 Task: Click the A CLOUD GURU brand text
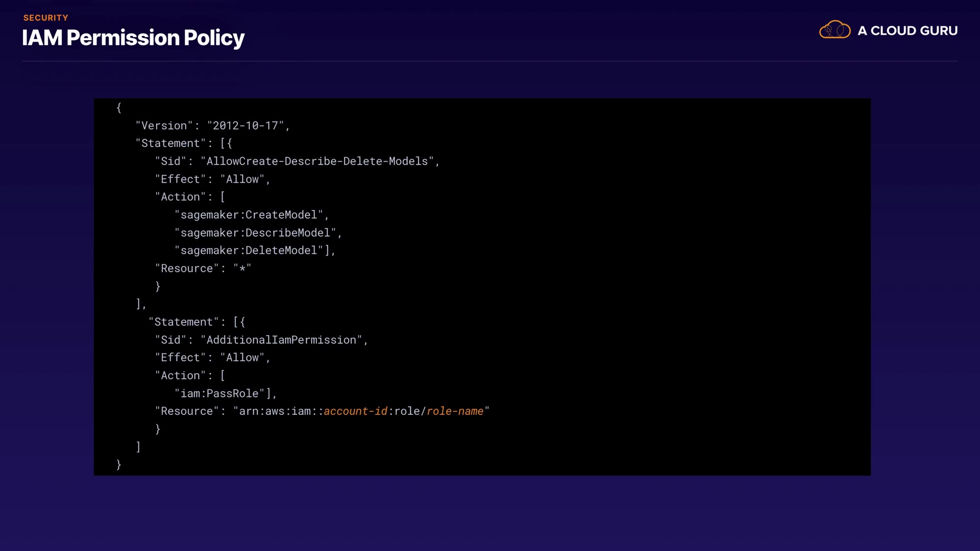[x=908, y=31]
